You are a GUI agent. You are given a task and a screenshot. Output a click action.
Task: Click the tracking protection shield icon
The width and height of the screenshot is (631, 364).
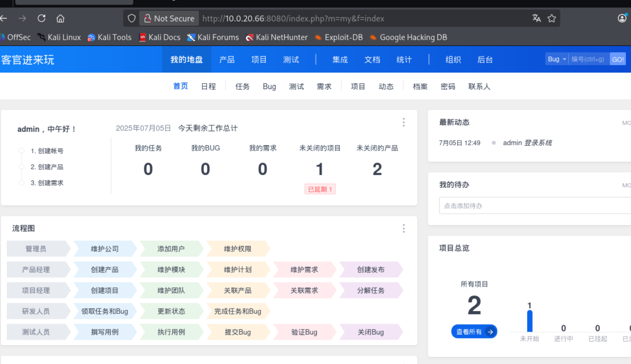pos(132,19)
